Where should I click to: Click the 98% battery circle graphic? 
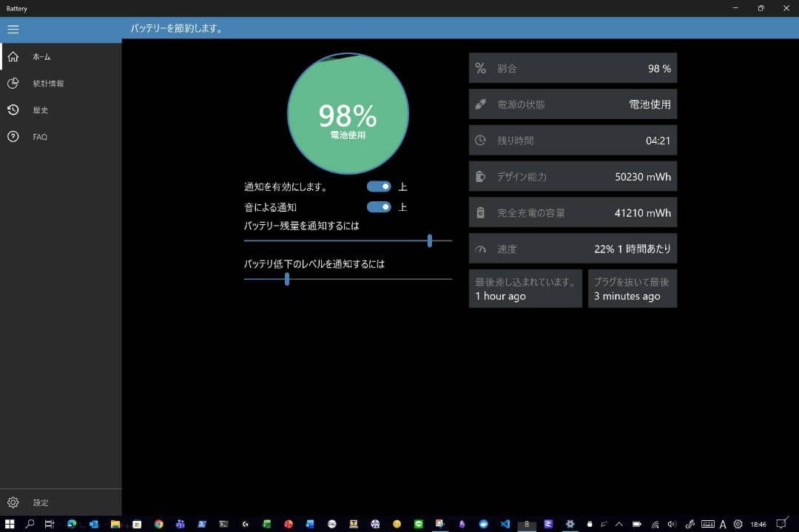(348, 114)
